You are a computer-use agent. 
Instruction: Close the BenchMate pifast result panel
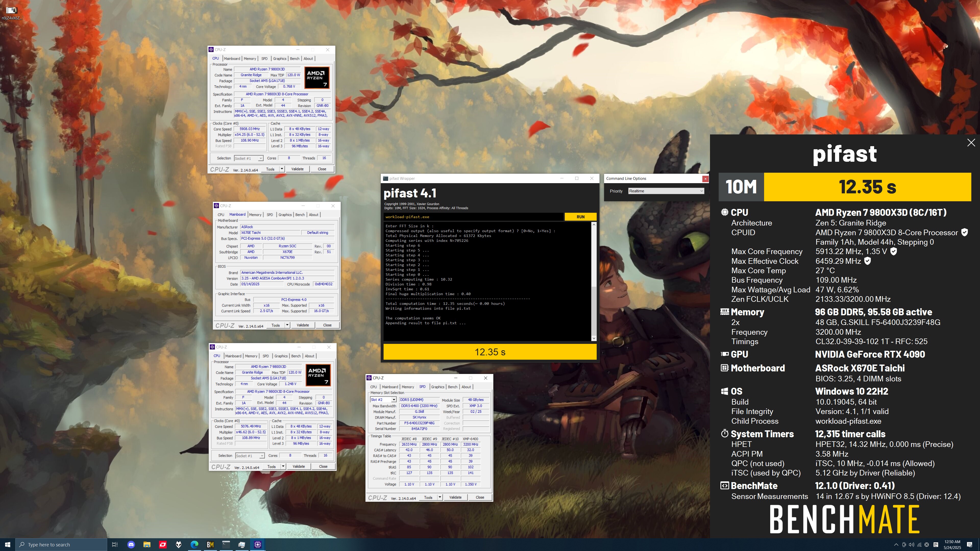tap(971, 143)
